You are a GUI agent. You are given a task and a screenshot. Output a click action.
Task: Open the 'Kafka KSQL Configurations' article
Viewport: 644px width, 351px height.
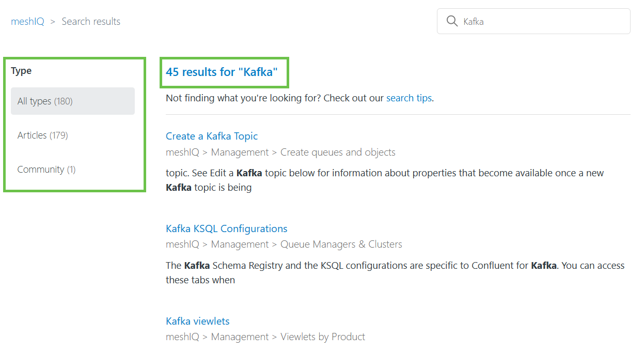tap(226, 228)
